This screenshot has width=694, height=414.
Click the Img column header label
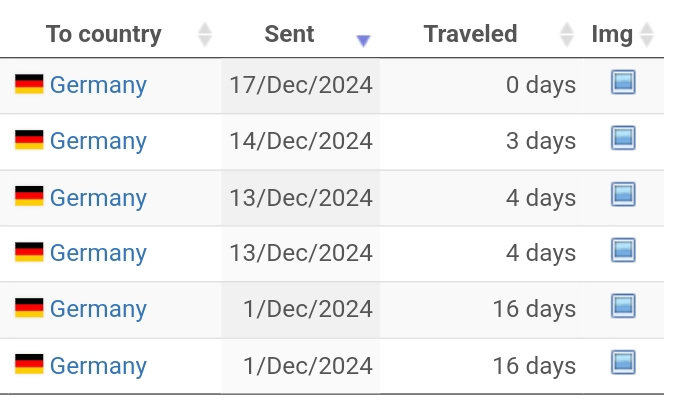coord(612,35)
